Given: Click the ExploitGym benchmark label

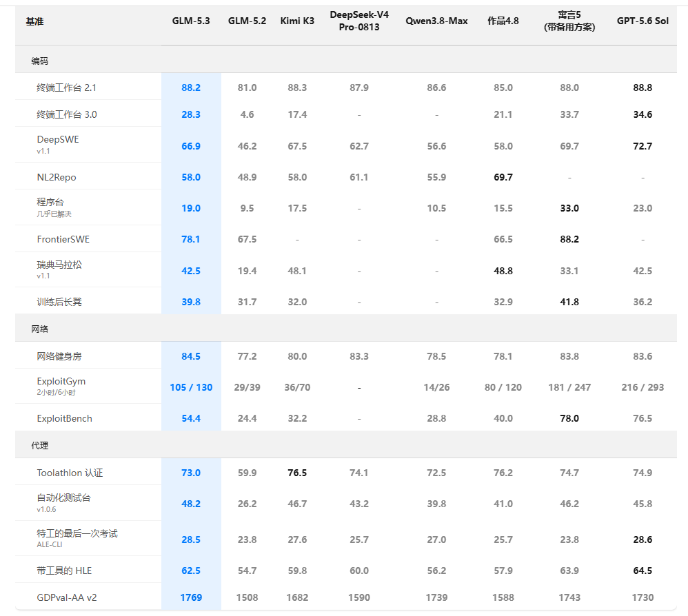Looking at the screenshot, I should (61, 382).
